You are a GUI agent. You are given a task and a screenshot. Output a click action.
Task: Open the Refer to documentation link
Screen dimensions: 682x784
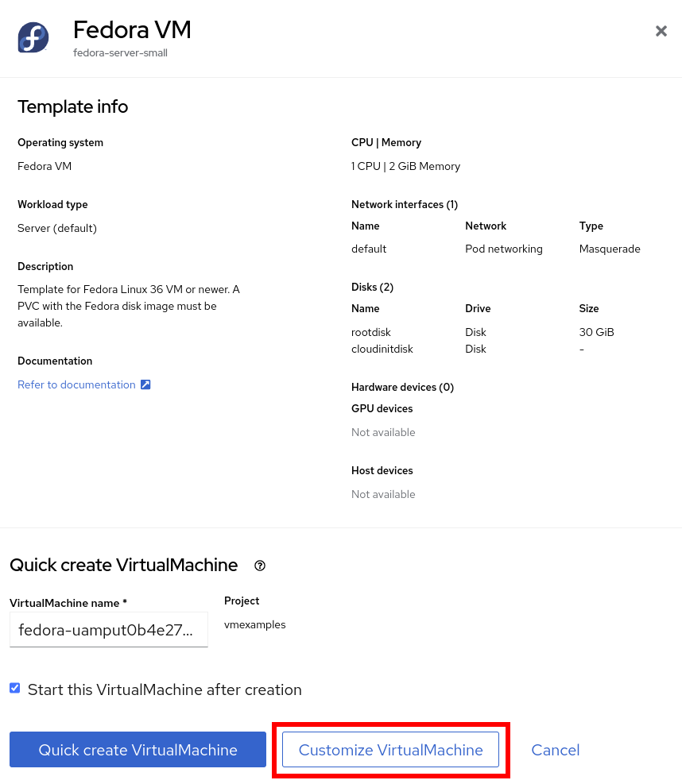pos(76,384)
